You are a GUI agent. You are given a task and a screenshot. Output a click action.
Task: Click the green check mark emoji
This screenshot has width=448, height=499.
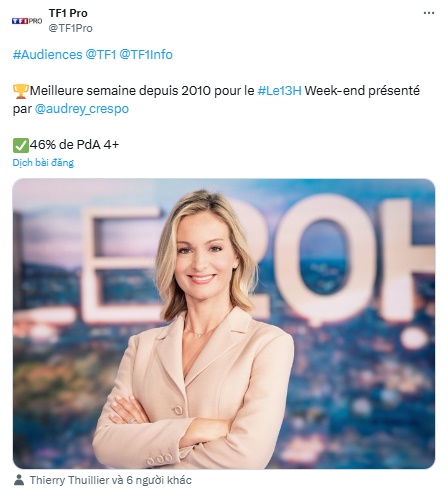pos(21,145)
